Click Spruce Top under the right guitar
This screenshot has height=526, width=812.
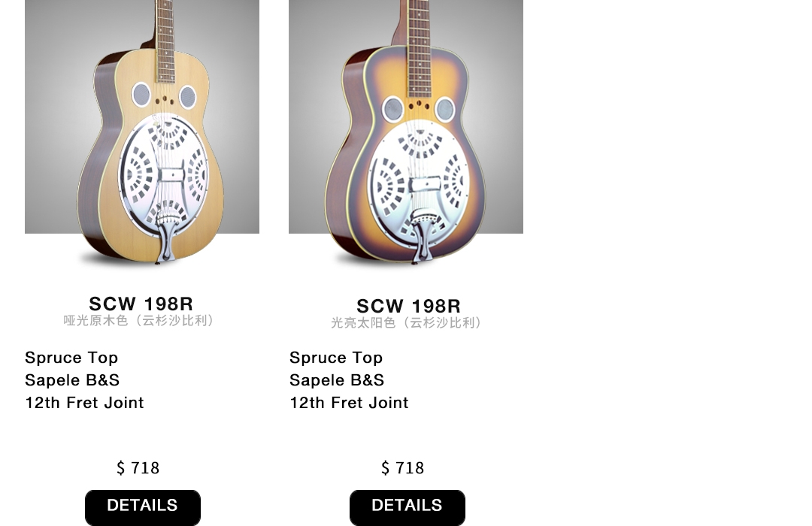click(x=336, y=358)
